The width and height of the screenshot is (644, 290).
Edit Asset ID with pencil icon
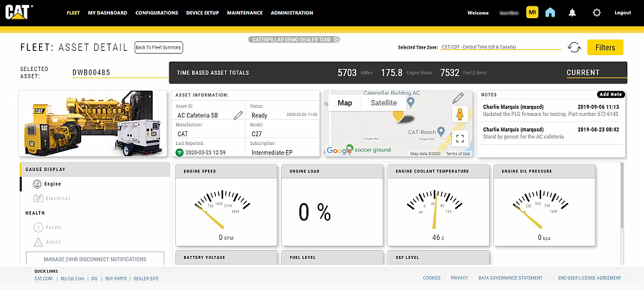point(238,115)
